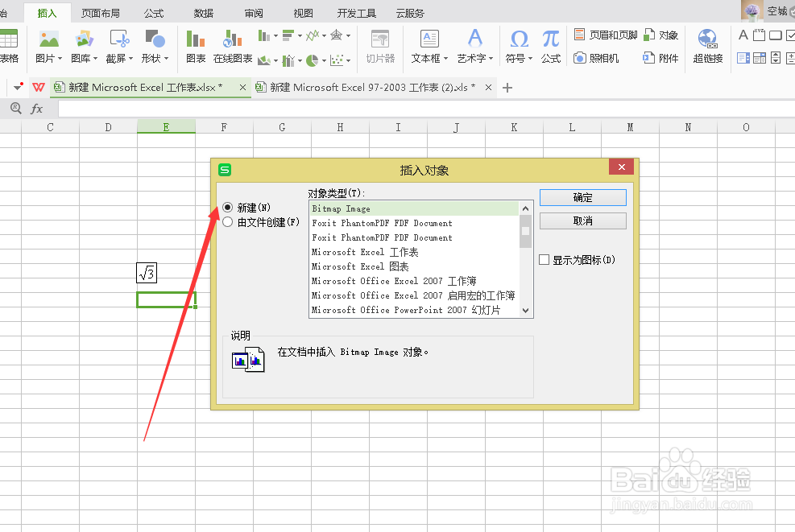Switch to the 数据 ribbon tab

[203, 13]
